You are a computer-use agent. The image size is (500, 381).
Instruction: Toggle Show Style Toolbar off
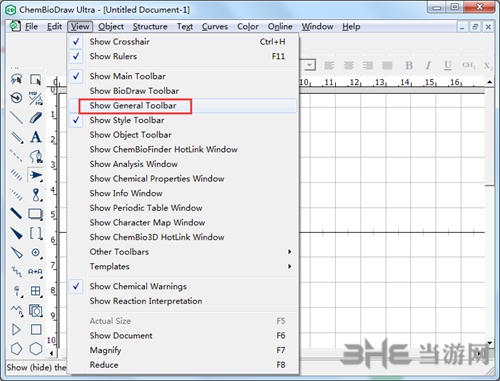[182, 120]
